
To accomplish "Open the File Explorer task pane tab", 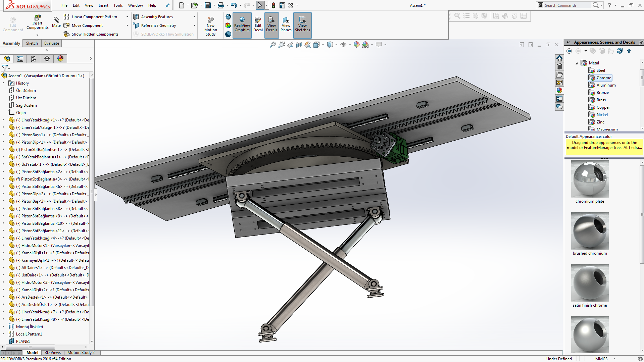I will [559, 74].
